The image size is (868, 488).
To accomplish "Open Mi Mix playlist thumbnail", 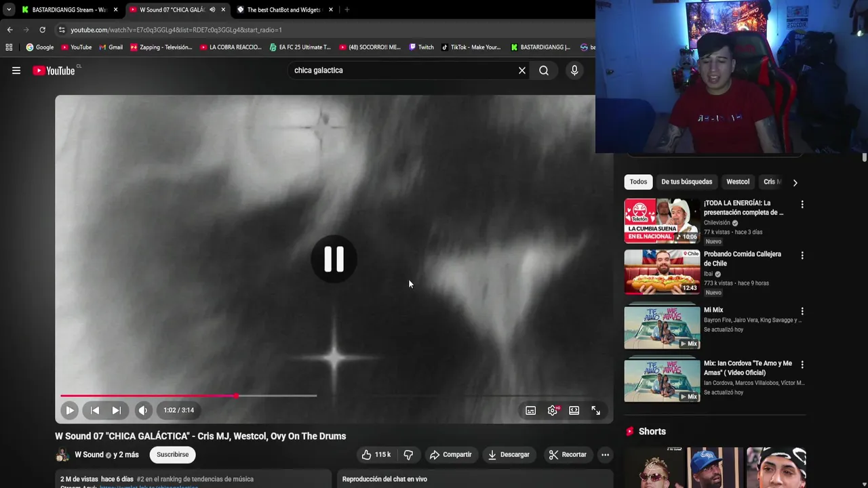I will coord(662,327).
